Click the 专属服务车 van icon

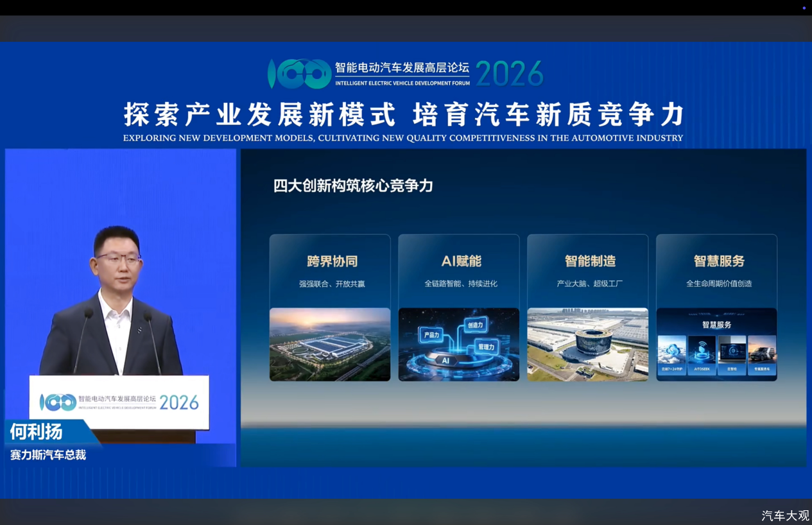coord(762,352)
